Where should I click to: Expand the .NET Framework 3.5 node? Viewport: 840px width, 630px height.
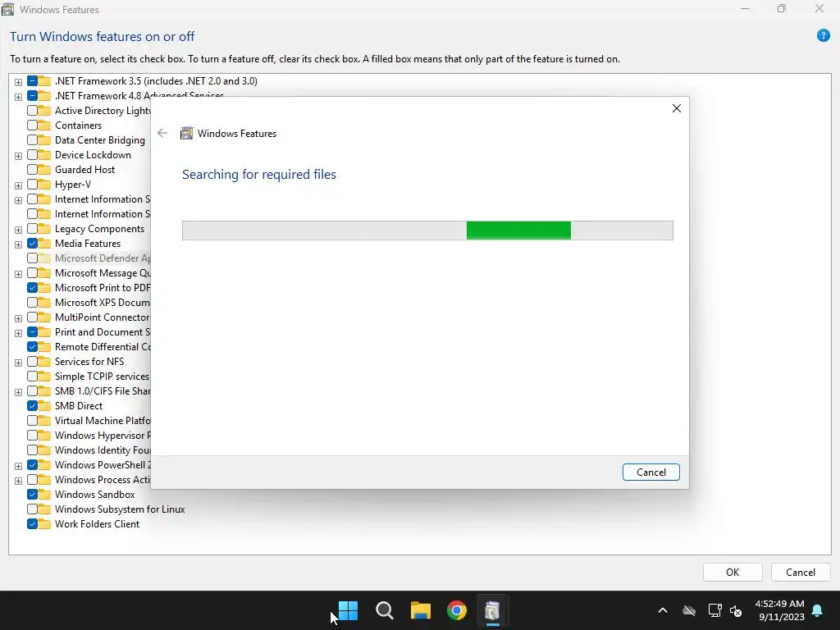point(18,82)
